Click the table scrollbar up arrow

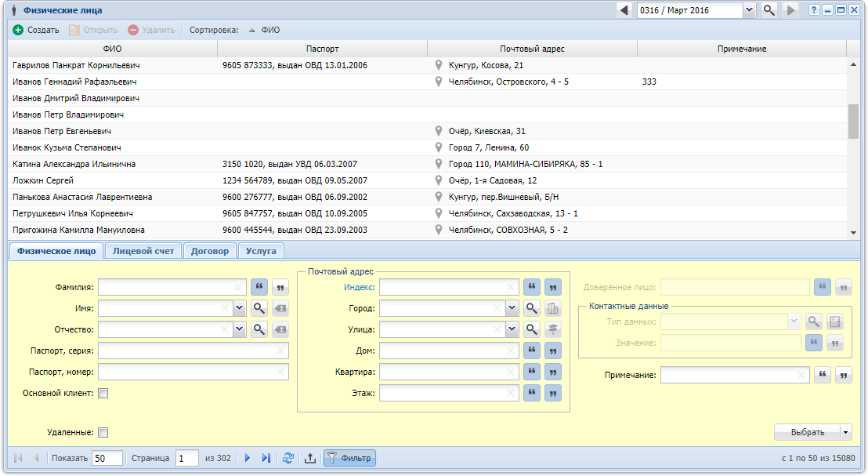pyautogui.click(x=853, y=64)
